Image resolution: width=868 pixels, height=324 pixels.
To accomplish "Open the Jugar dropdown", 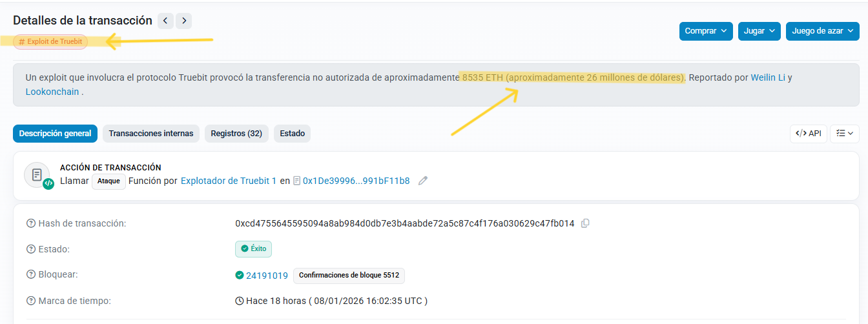I will pyautogui.click(x=759, y=31).
